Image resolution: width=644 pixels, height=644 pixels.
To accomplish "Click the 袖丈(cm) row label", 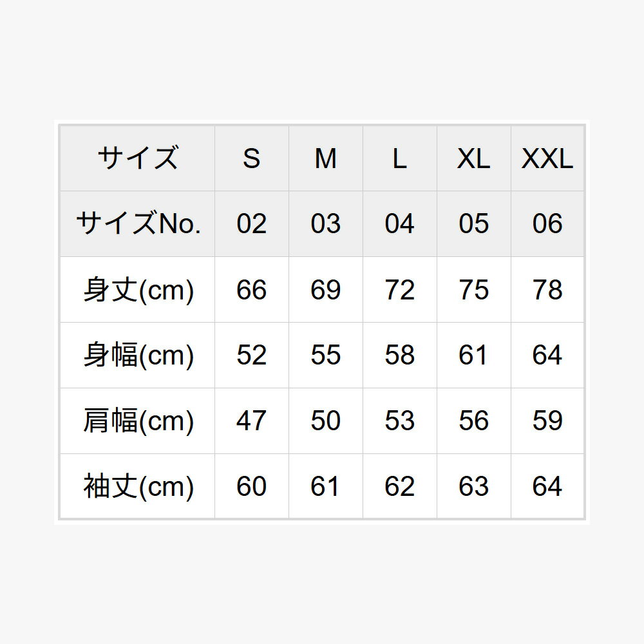I will (x=137, y=486).
